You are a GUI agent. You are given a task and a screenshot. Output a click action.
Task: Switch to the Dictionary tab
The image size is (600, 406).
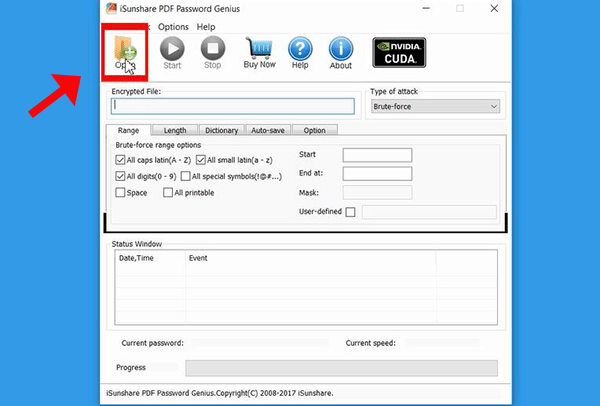click(x=222, y=130)
